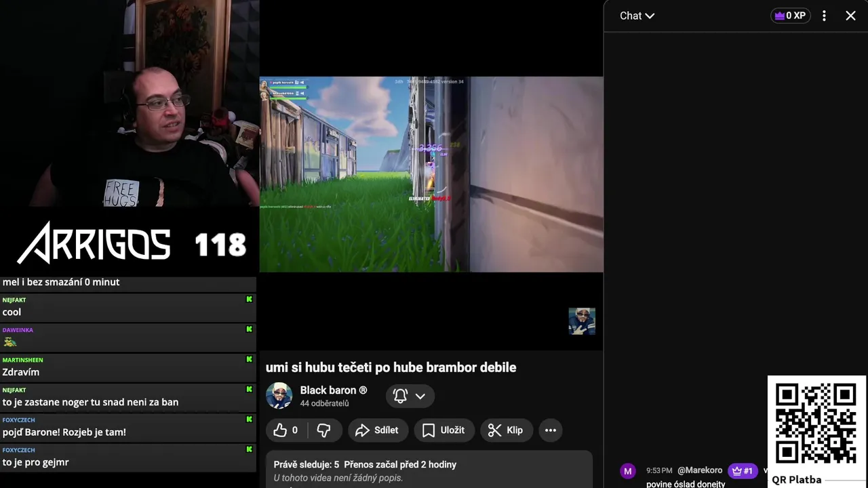This screenshot has height=488, width=868.
Task: Click the embedded Fortnite video player
Action: pyautogui.click(x=431, y=174)
